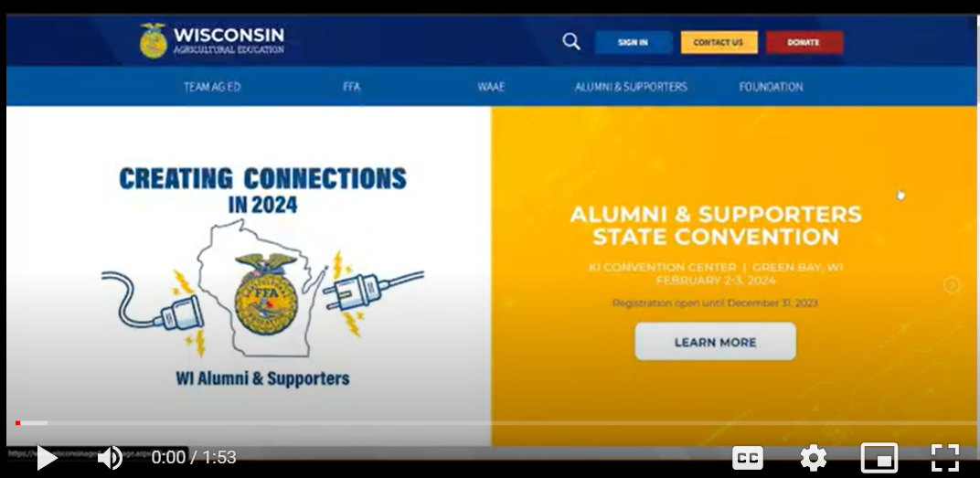Click the SIGN IN button
Viewport: 980px width, 478px height.
click(634, 42)
